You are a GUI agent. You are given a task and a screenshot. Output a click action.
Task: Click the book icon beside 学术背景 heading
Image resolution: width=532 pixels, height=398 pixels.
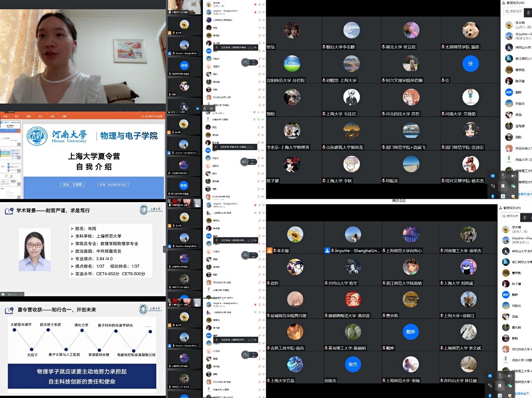9,211
